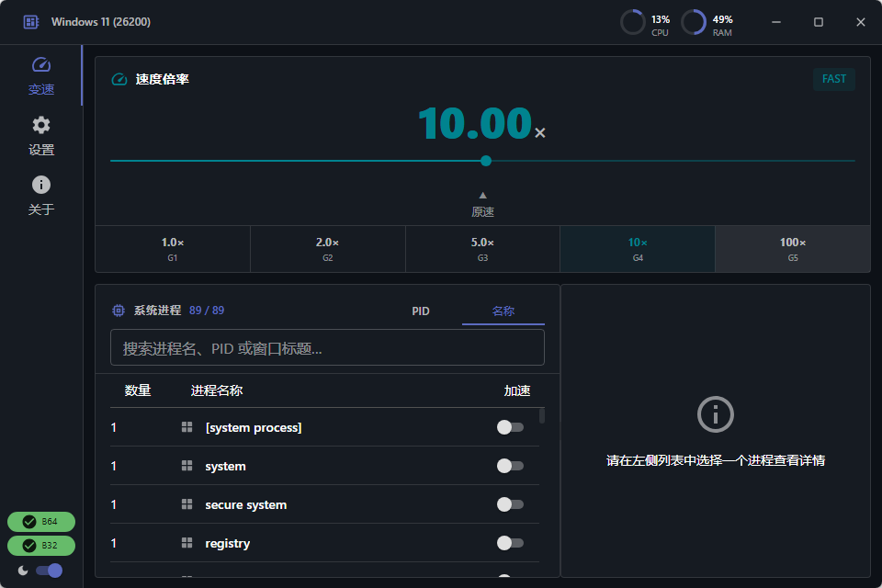882x588 pixels.
Task: Select the secure system process name
Action: tap(246, 504)
